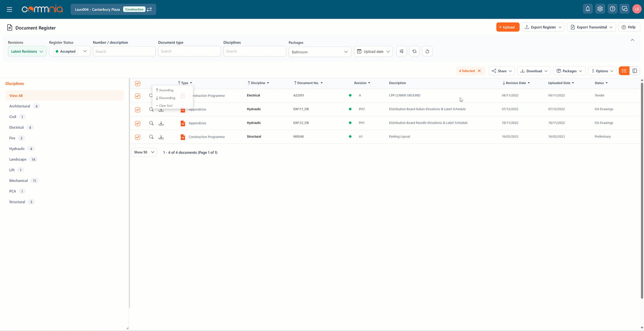Choose Clear Sort option
The image size is (644, 331).
[x=164, y=106]
